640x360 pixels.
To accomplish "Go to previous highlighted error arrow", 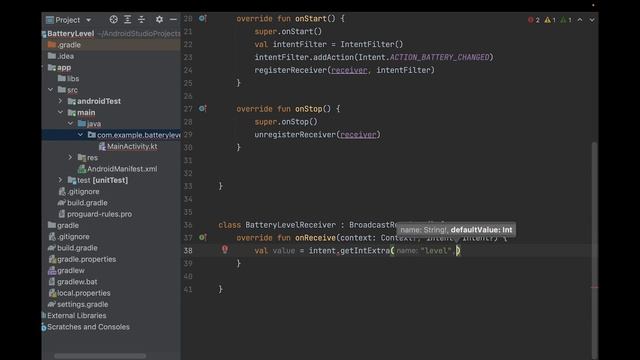I will click(x=580, y=20).
